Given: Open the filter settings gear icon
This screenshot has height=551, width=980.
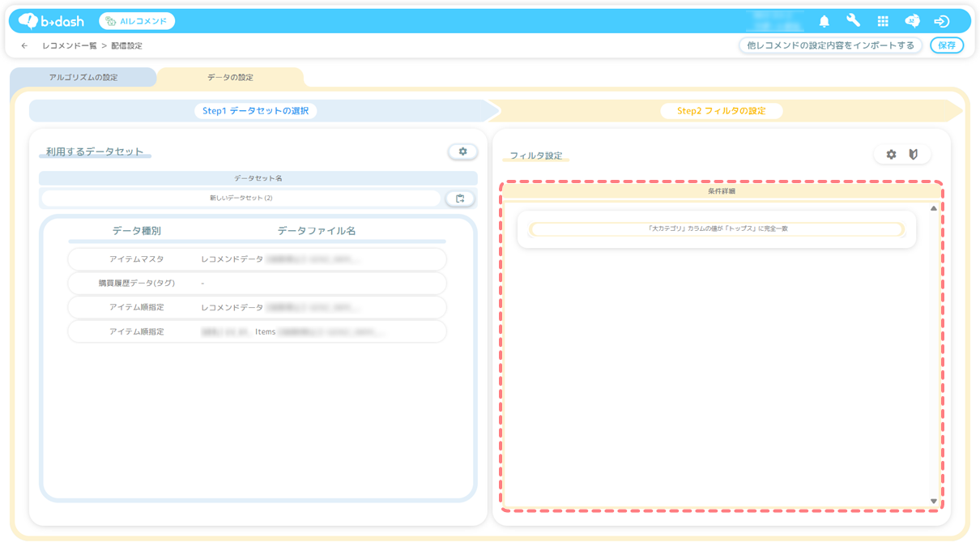Looking at the screenshot, I should 891,155.
